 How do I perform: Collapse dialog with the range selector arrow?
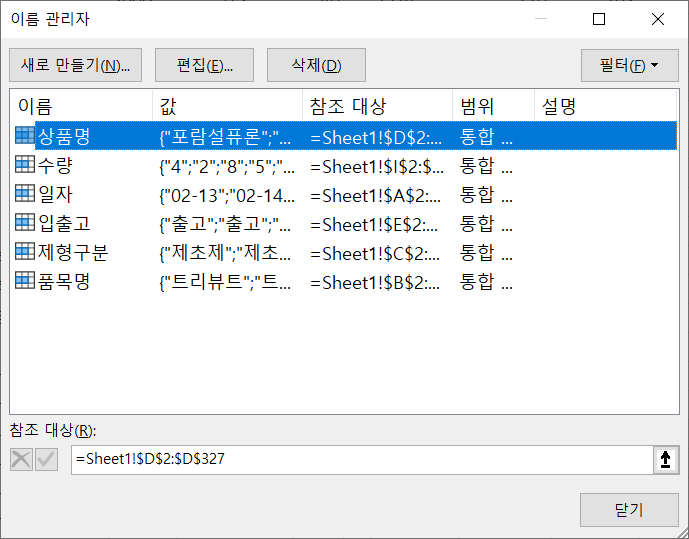[x=665, y=459]
